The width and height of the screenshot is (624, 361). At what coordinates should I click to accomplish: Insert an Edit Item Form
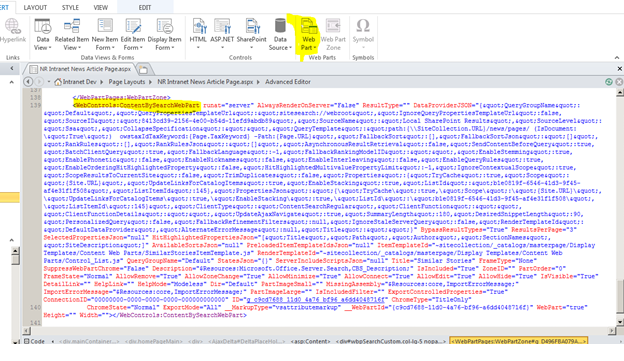point(133,35)
